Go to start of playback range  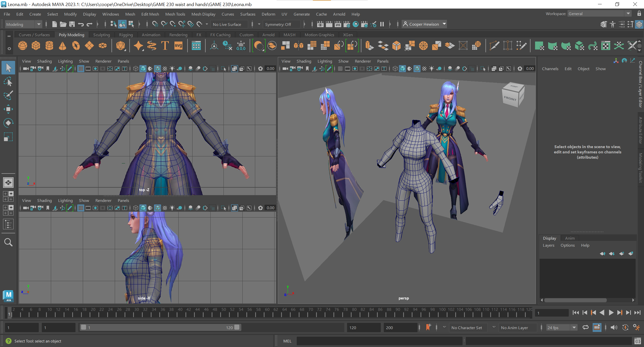(576, 313)
